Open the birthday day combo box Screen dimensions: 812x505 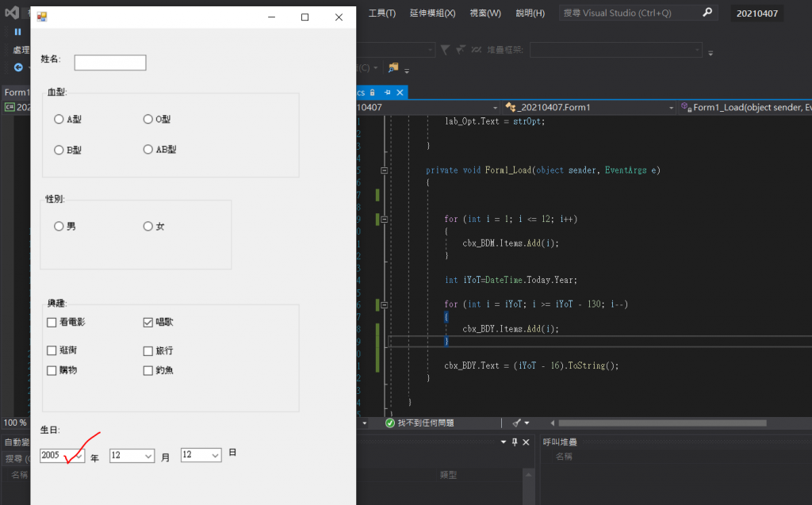216,455
